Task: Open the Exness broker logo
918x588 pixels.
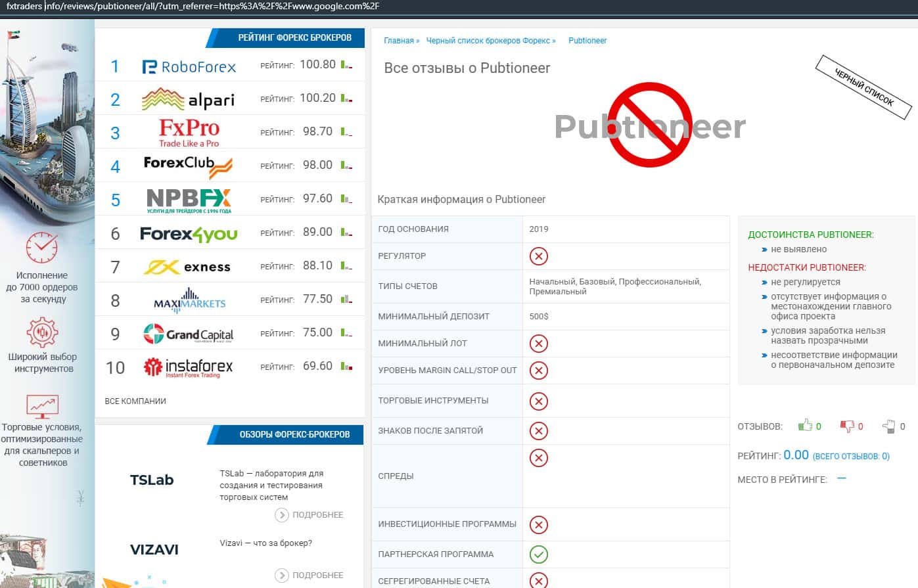Action: (x=187, y=267)
